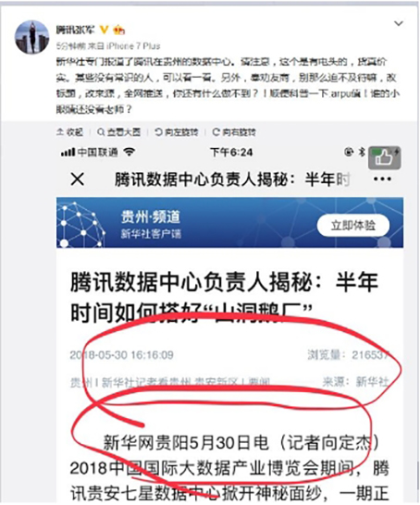The image size is (420, 505).
Task: Expand the post options chevron
Action: (x=399, y=23)
